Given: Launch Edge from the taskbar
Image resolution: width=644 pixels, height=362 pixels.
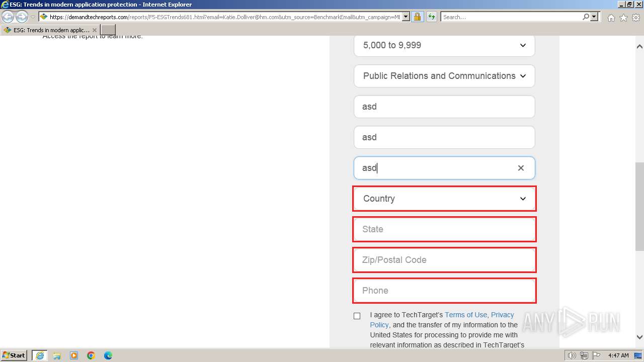Looking at the screenshot, I should click(108, 355).
